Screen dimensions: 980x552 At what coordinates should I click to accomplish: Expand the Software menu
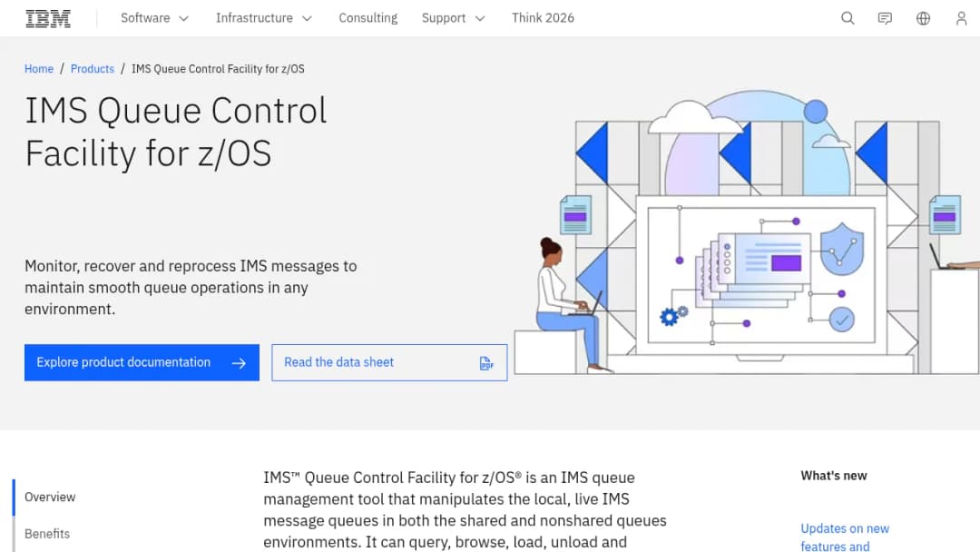click(x=154, y=18)
